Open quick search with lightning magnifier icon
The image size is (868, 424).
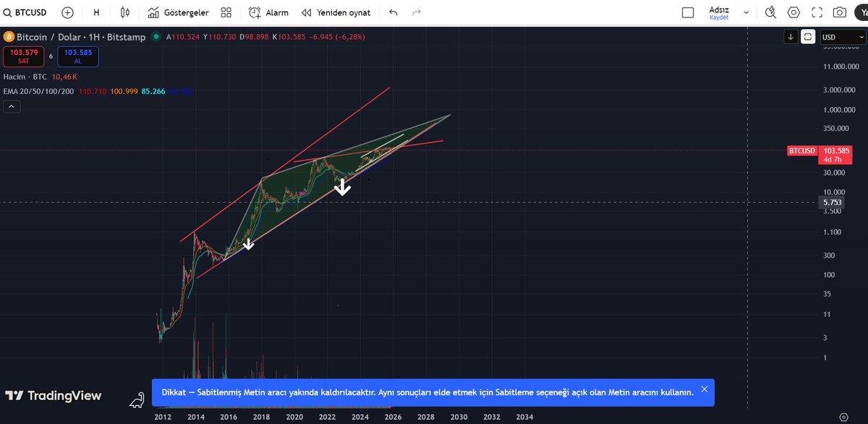click(x=770, y=12)
